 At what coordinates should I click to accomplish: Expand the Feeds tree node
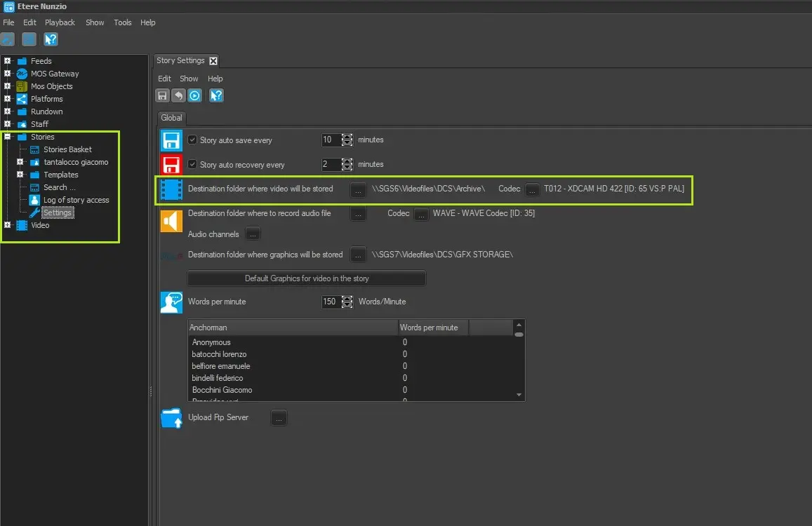click(8, 61)
